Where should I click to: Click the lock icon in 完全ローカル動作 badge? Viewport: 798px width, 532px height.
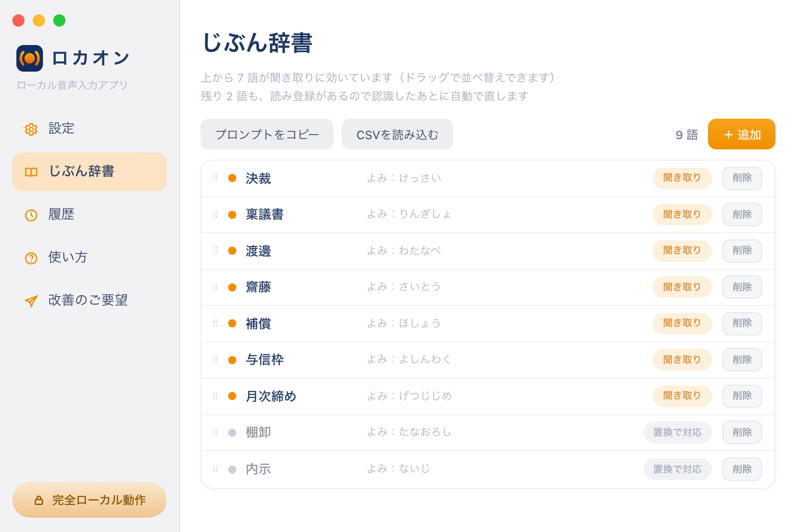[x=39, y=500]
